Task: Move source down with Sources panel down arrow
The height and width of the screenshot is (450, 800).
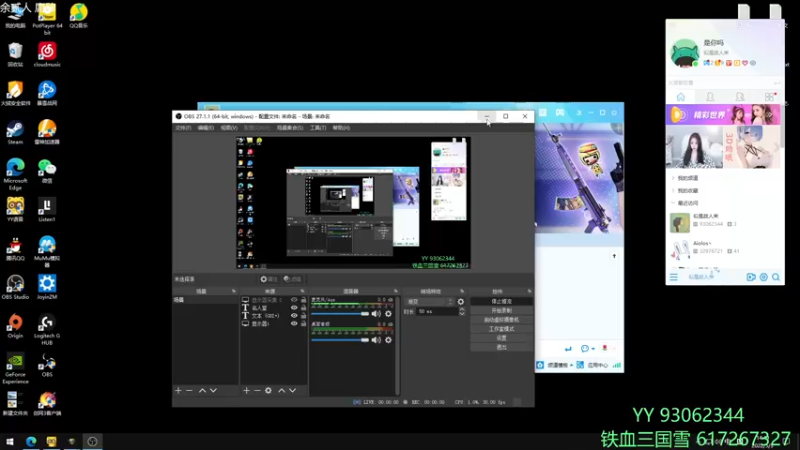Action: point(292,390)
